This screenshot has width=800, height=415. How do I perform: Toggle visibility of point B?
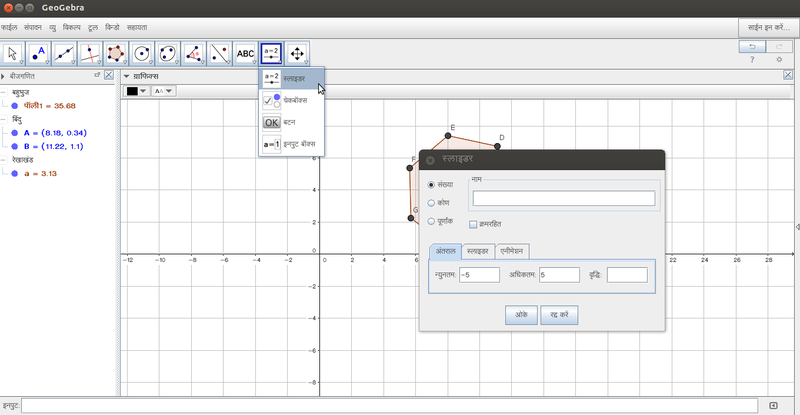(x=15, y=147)
